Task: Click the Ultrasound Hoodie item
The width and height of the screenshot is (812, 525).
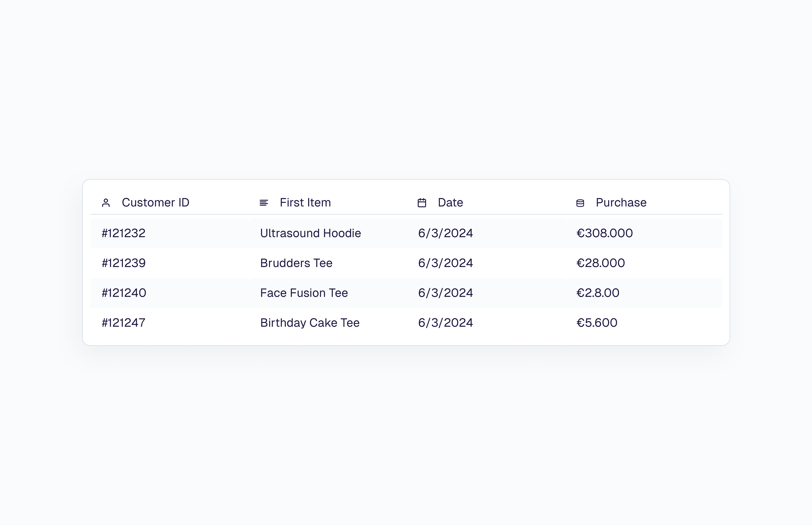Action: tap(310, 233)
